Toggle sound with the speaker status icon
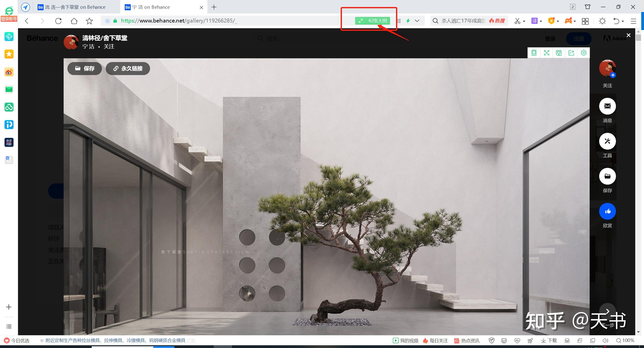The height and width of the screenshot is (348, 644). click(605, 340)
